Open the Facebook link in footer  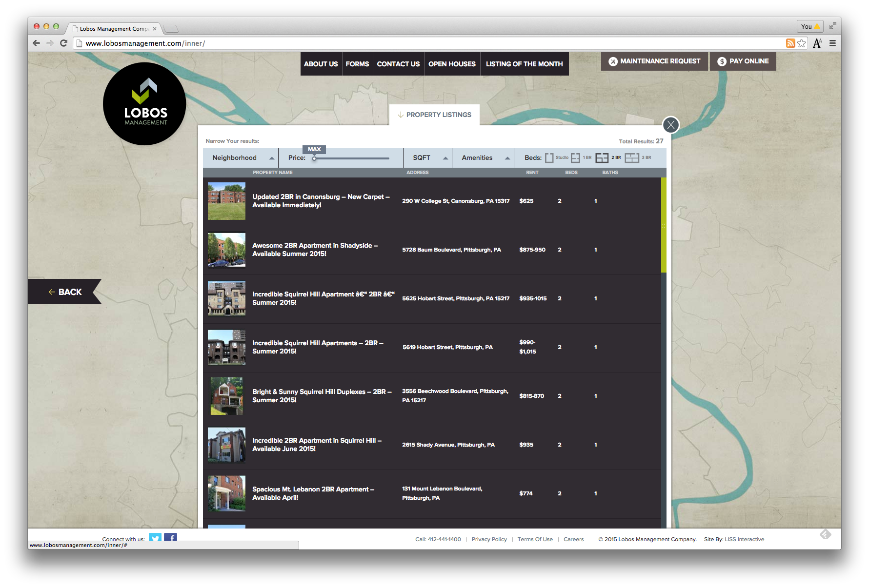coord(170,538)
